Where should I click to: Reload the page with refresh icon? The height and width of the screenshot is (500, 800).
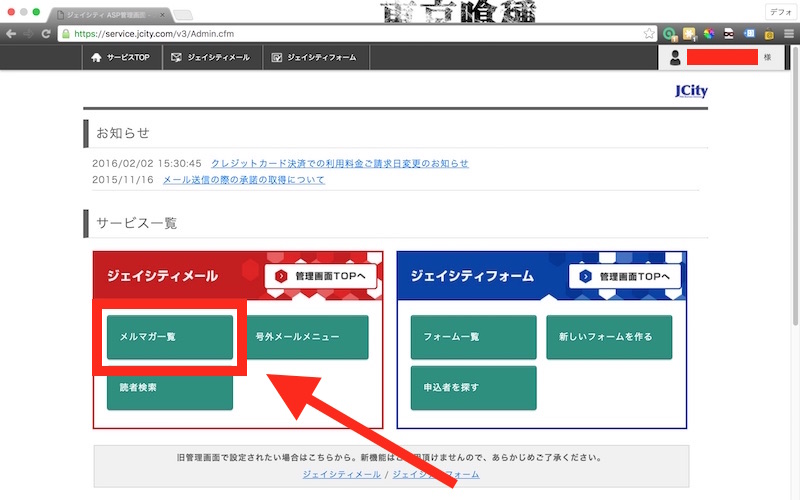pyautogui.click(x=46, y=34)
